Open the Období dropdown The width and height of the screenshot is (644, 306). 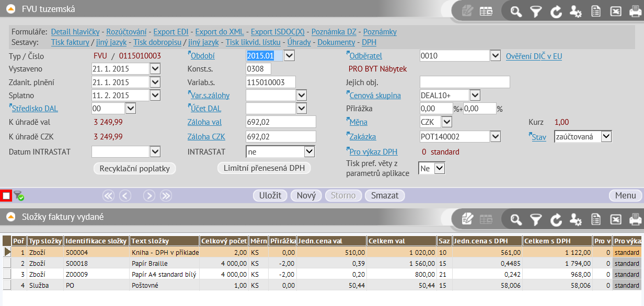(x=289, y=55)
